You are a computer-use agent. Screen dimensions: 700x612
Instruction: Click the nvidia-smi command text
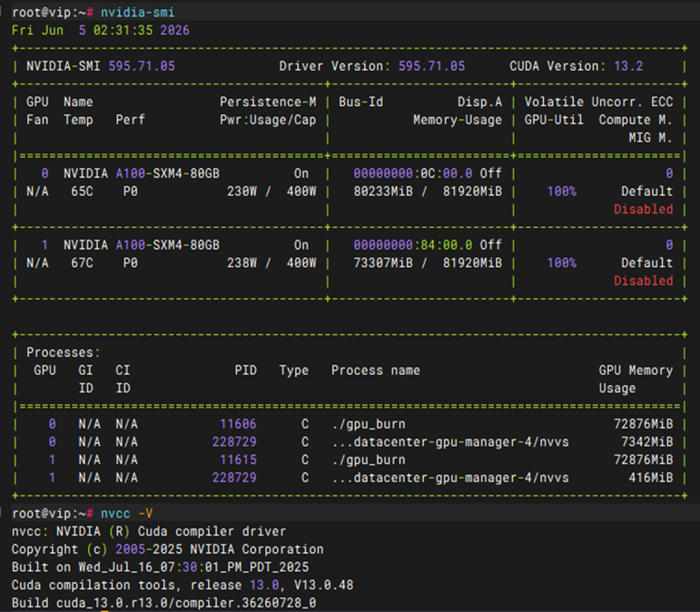137,12
